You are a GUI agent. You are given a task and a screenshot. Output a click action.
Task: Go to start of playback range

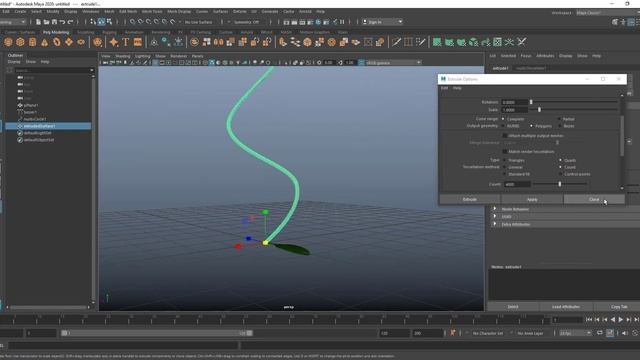[x=589, y=320]
